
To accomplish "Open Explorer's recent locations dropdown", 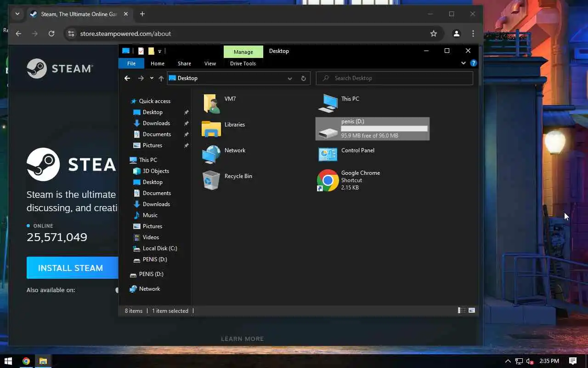I will (x=152, y=78).
